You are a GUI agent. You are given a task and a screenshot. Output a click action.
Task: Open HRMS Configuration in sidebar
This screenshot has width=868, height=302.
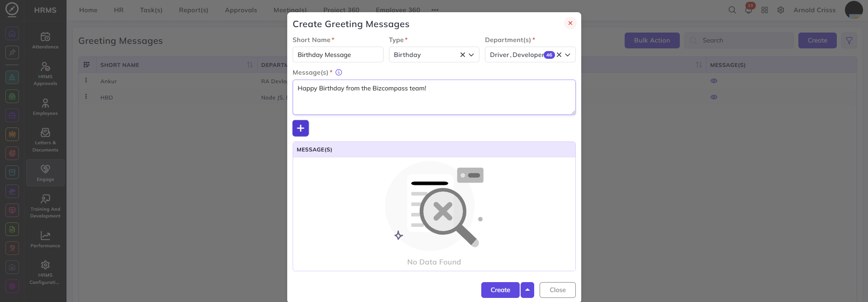coord(45,272)
